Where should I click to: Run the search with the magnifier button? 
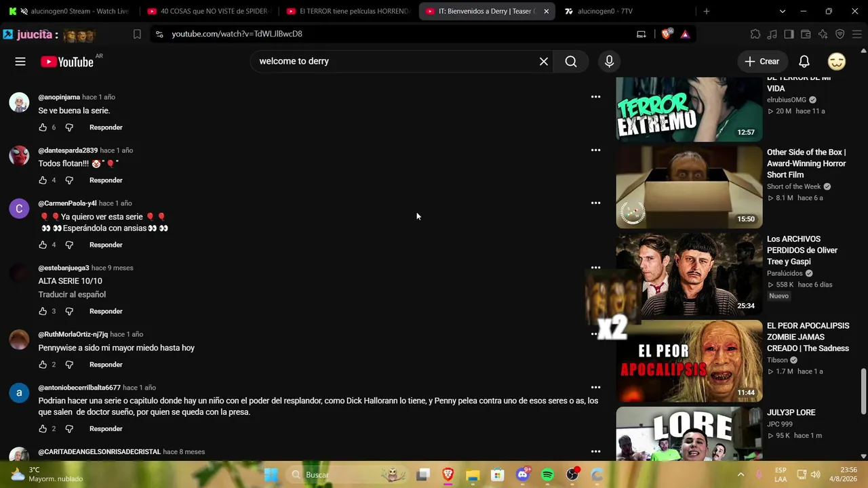tap(571, 62)
